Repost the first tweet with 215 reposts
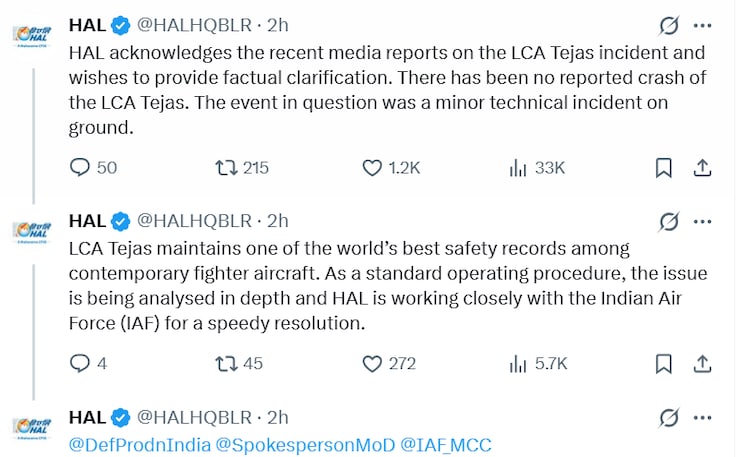This screenshot has width=750, height=457. (x=226, y=168)
